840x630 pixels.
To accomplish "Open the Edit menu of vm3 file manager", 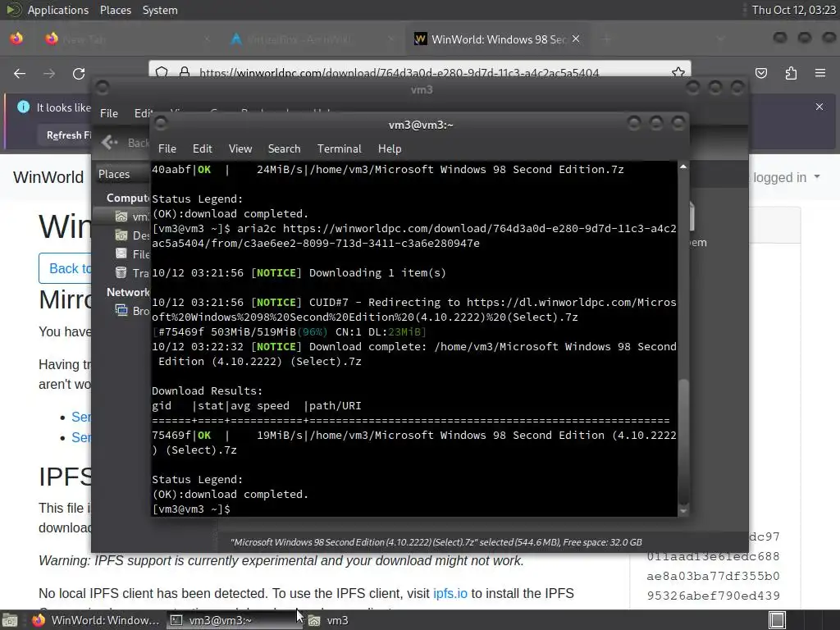I will pos(143,113).
